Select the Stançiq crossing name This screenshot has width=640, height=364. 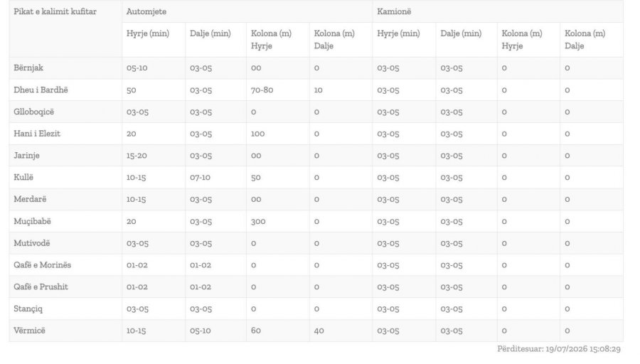28,309
